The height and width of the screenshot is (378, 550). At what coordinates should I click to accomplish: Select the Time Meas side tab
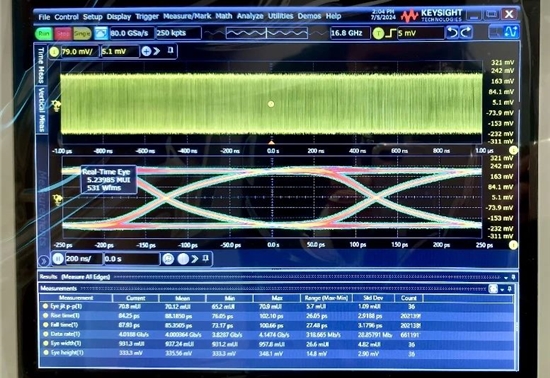(x=41, y=65)
